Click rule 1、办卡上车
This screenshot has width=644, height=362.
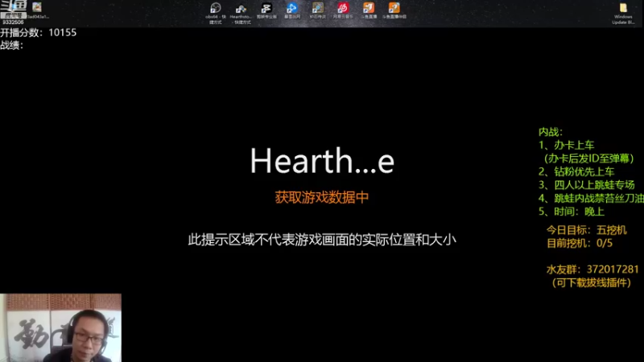click(x=567, y=145)
